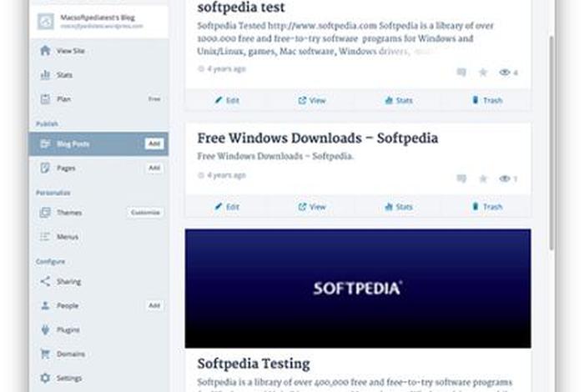Trash the softpedia test post

pos(487,100)
